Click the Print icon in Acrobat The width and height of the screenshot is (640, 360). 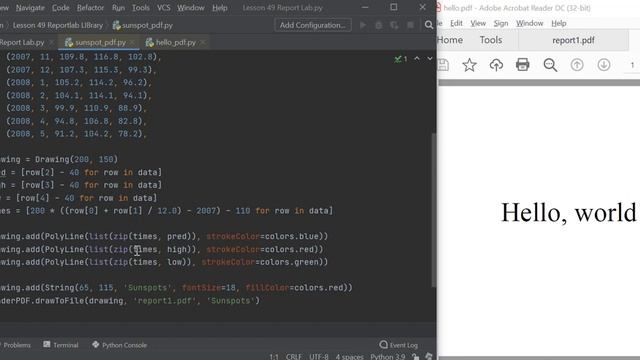523,64
